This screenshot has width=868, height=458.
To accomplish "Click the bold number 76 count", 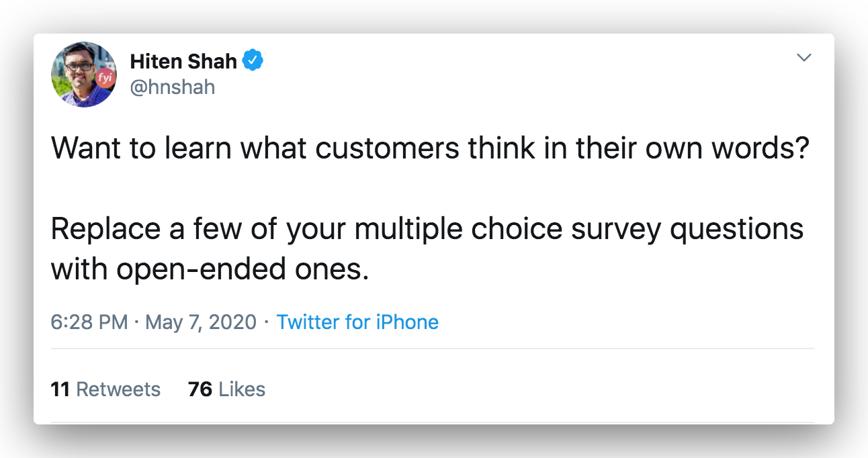I will pos(200,390).
